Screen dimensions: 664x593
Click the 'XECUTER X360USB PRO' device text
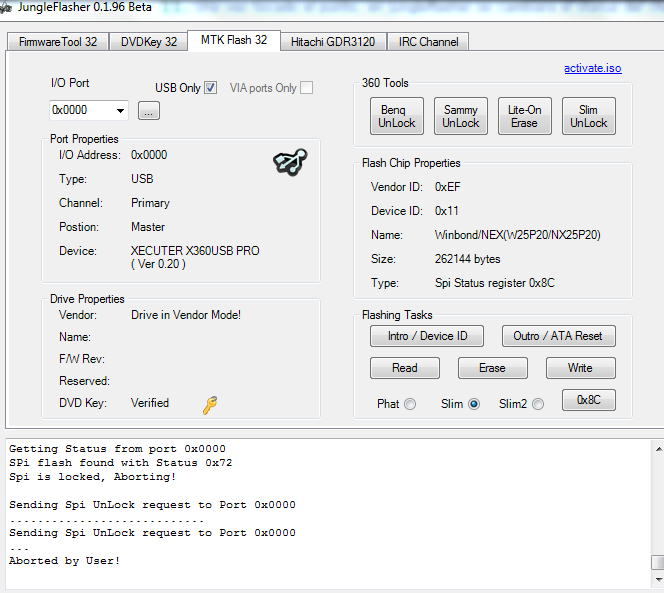click(195, 251)
